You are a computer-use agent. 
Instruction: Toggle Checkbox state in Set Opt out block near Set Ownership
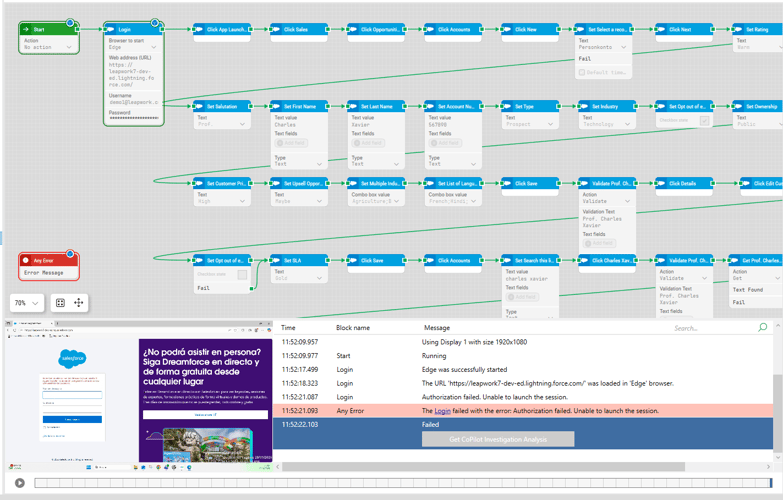tap(705, 121)
